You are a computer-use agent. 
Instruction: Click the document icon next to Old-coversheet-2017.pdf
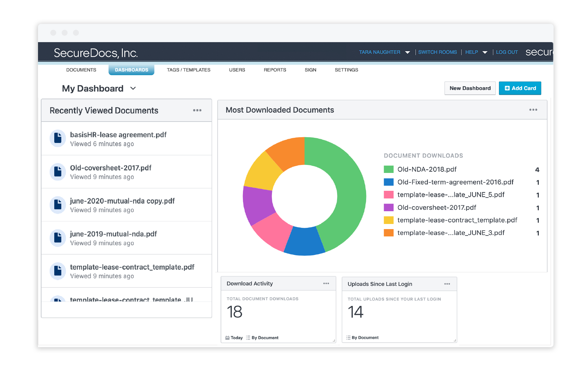pos(58,172)
